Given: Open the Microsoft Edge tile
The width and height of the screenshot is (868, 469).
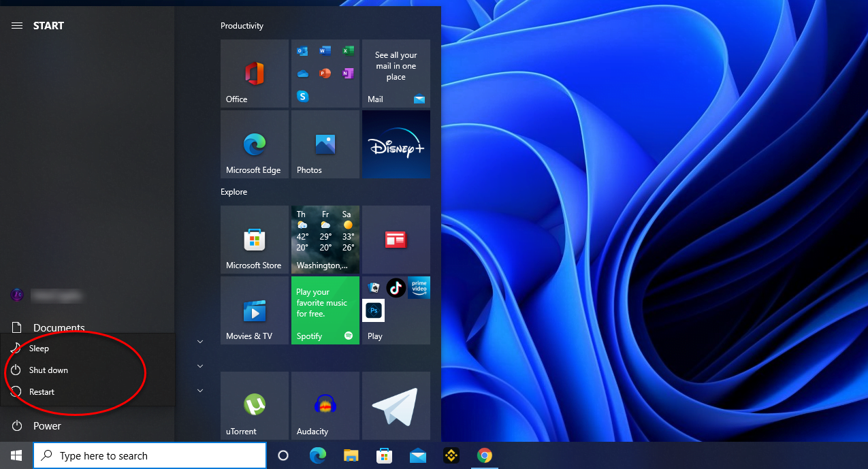Looking at the screenshot, I should [255, 144].
